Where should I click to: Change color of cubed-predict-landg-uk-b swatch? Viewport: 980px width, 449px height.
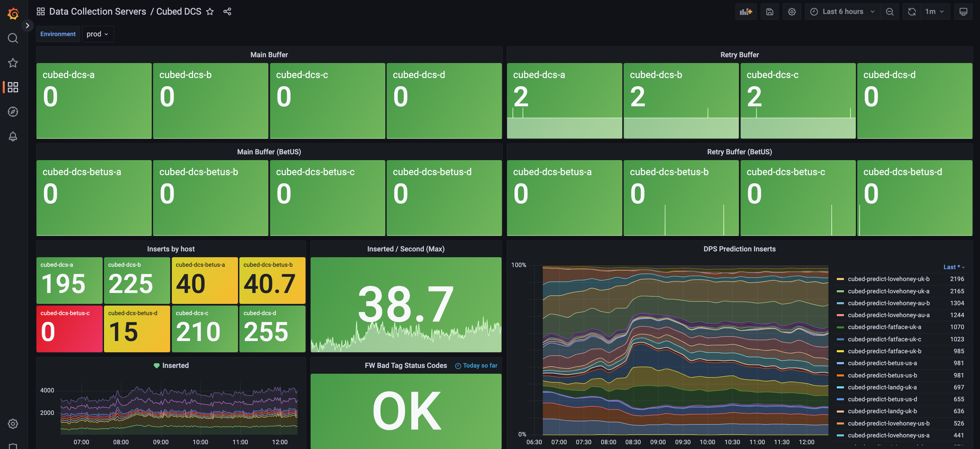pyautogui.click(x=840, y=411)
